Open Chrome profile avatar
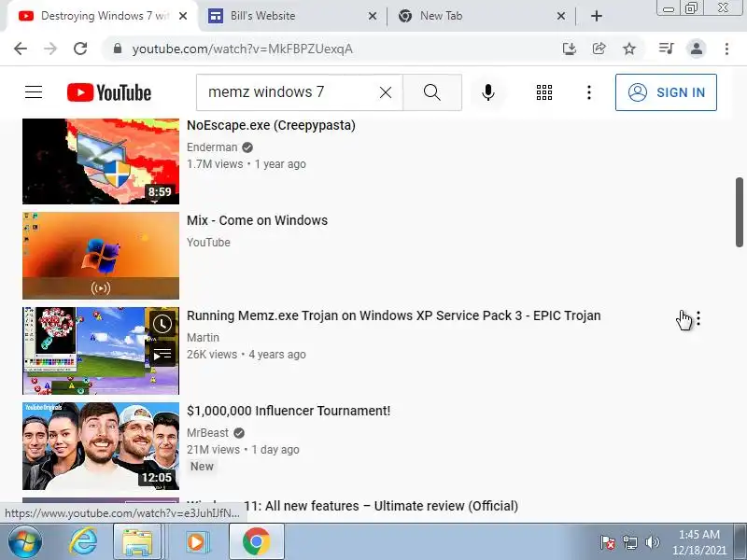 point(696,49)
